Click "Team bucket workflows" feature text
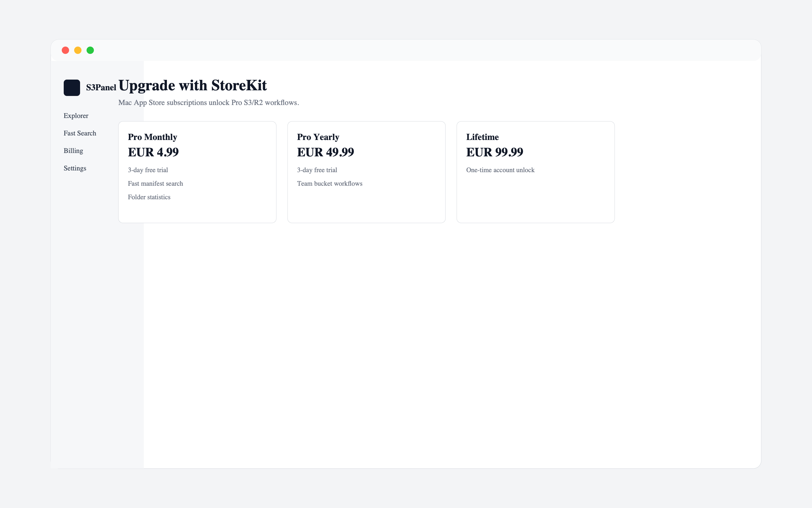This screenshot has width=812, height=508. point(330,183)
